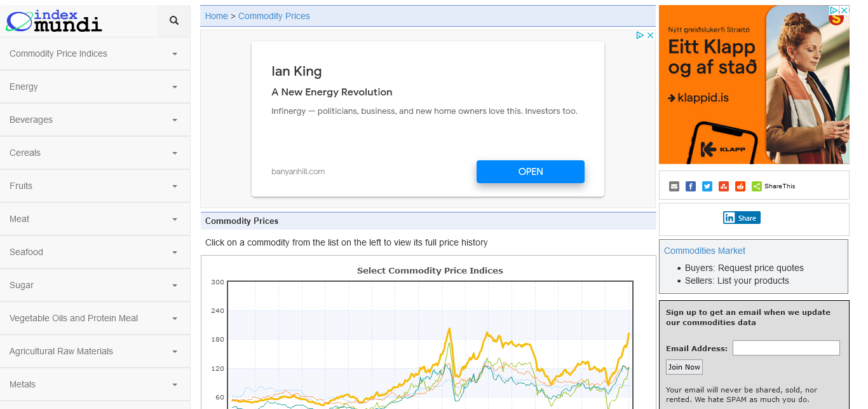868x409 pixels.
Task: Focus the Email Address field
Action: pos(786,348)
